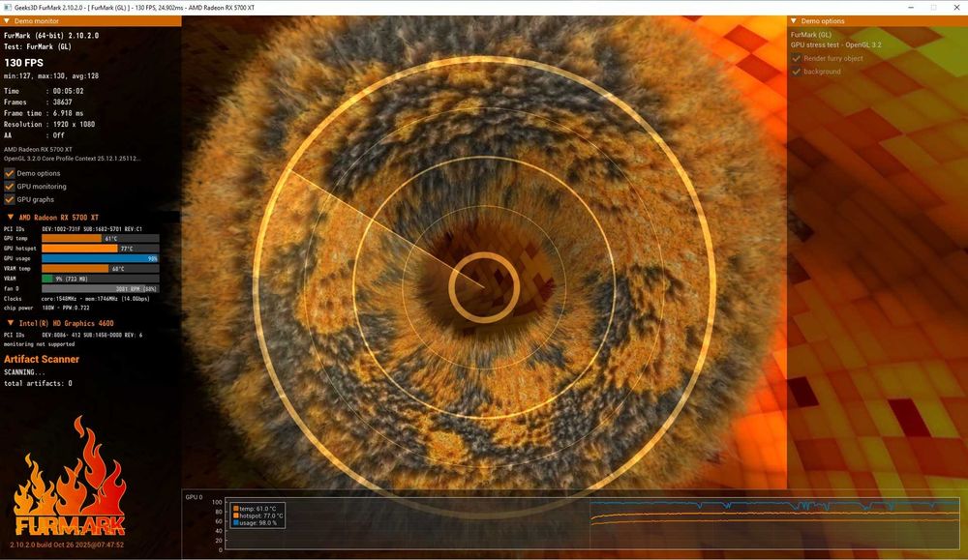The image size is (968, 560).
Task: Click the Geeks3D app icon in title bar
Action: 8,8
